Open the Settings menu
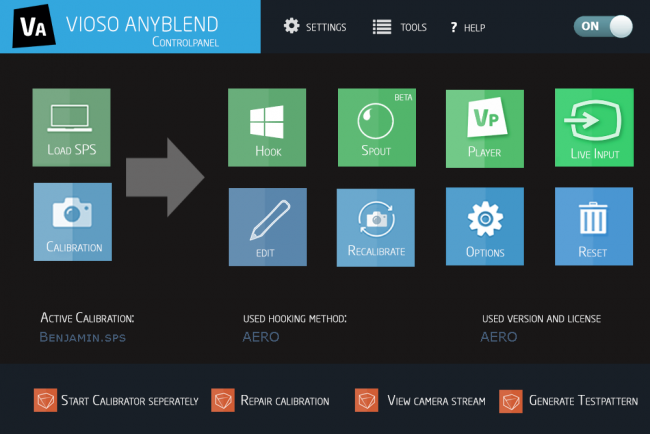 [x=315, y=27]
